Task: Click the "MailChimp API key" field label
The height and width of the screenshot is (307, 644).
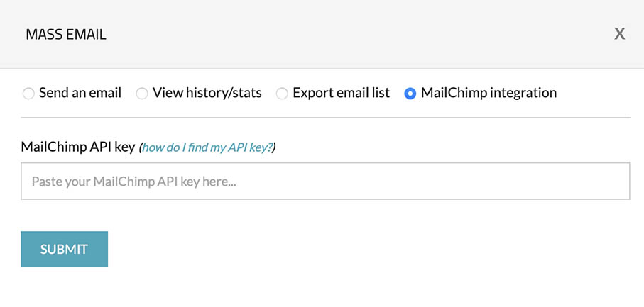Action: [x=78, y=147]
